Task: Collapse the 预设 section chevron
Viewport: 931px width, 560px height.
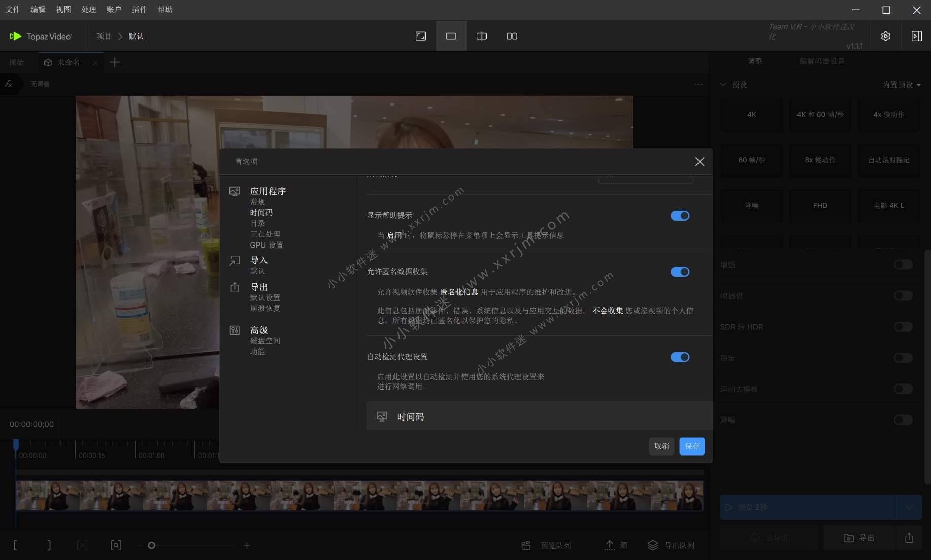Action: click(x=723, y=85)
